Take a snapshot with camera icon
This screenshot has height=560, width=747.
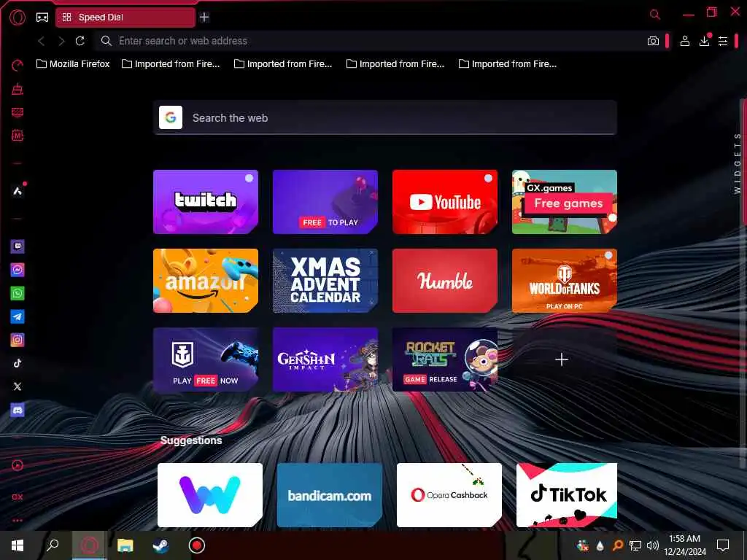(653, 42)
